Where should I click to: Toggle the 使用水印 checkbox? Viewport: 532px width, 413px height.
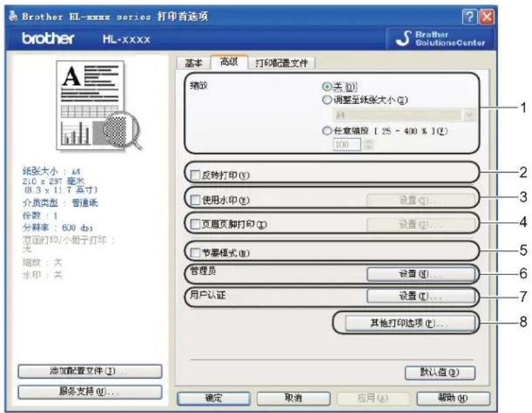195,200
